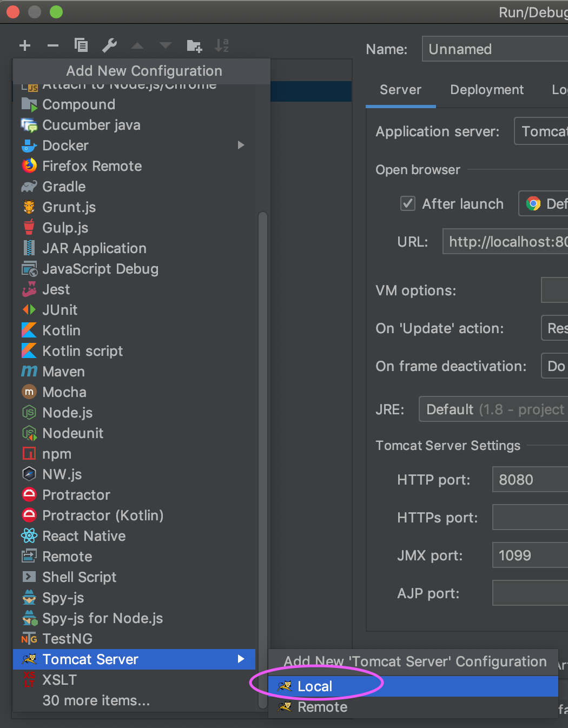Image resolution: width=568 pixels, height=728 pixels.
Task: Click the Move Down arrow icon
Action: click(166, 46)
